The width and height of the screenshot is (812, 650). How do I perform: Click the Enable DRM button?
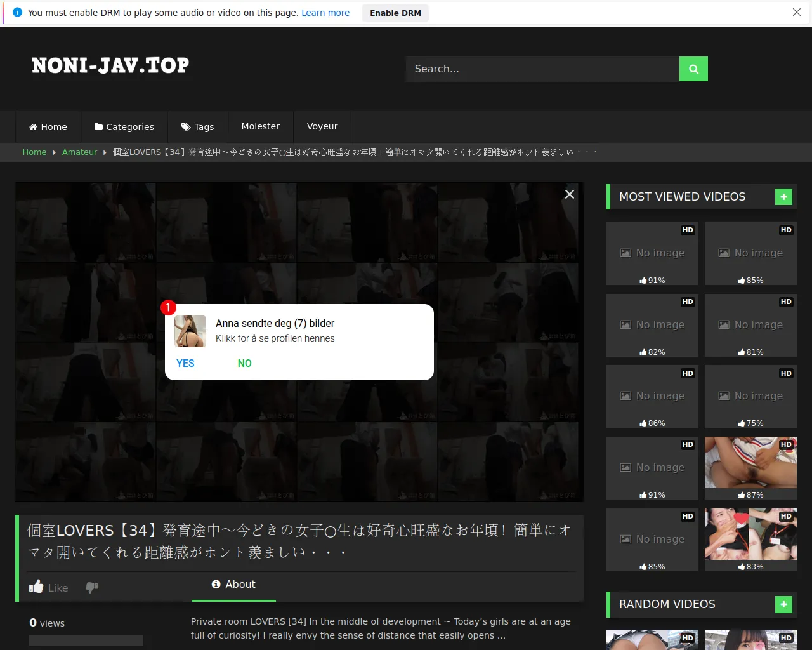[x=395, y=13]
